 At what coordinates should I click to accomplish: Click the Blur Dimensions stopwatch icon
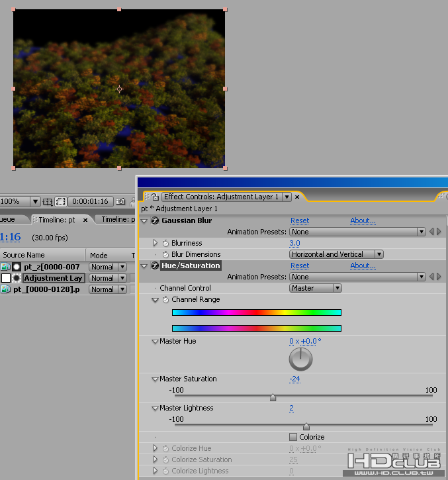point(165,255)
